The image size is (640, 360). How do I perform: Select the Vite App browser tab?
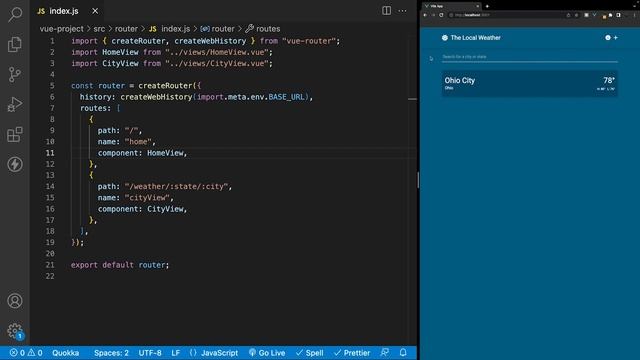(x=452, y=6)
